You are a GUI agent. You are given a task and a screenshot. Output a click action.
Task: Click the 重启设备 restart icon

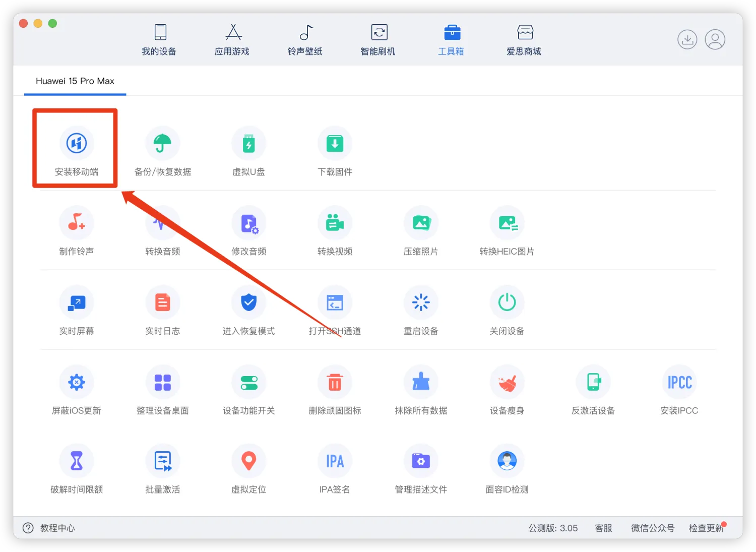(x=421, y=302)
